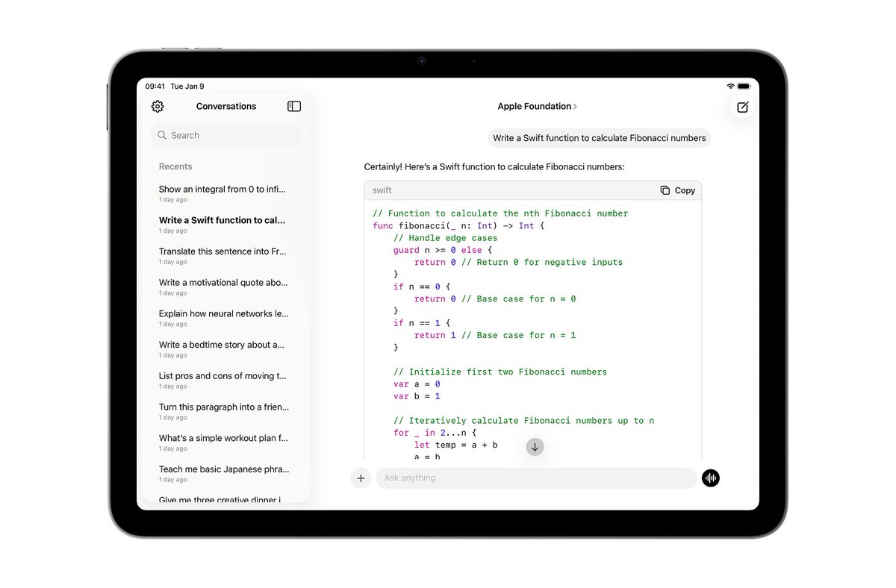The width and height of the screenshot is (896, 588).
Task: Click the code line 'var b = 1'
Action: pyautogui.click(x=417, y=396)
